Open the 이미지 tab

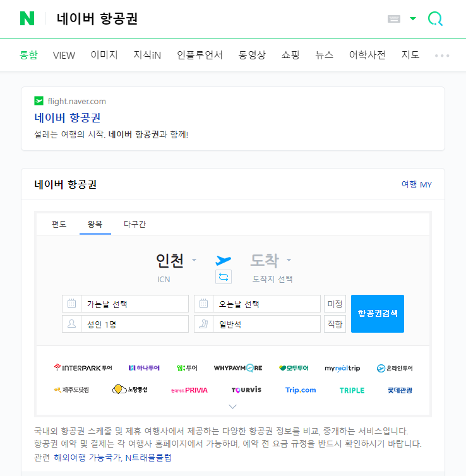[x=104, y=55]
